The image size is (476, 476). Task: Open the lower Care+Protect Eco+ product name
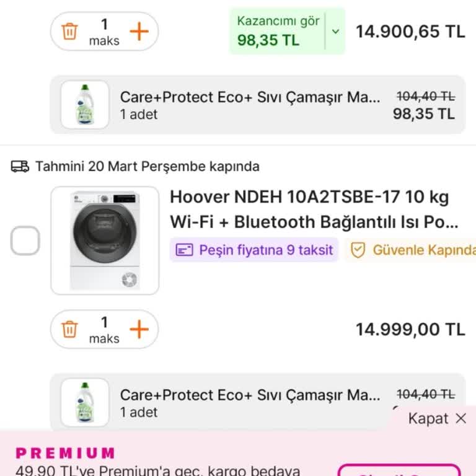[250, 395]
